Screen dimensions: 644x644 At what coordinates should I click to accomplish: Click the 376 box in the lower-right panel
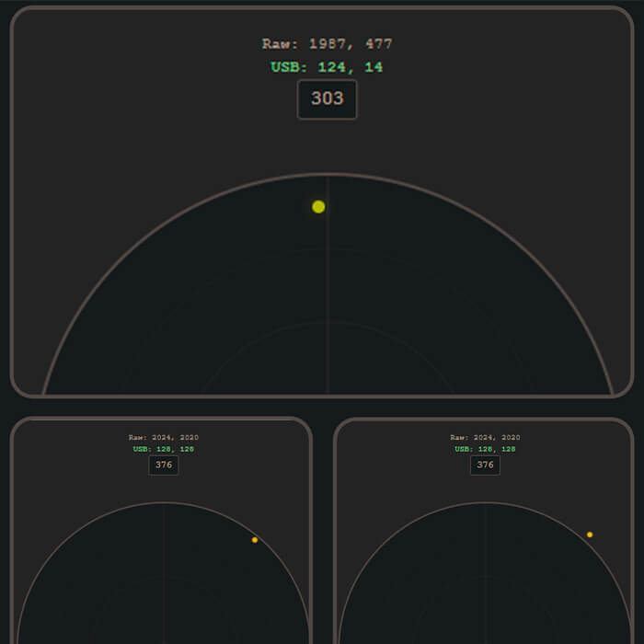[x=485, y=465]
